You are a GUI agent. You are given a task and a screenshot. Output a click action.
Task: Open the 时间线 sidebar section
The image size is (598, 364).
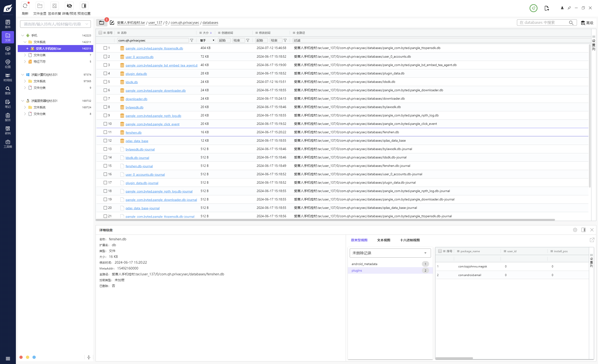(x=8, y=77)
